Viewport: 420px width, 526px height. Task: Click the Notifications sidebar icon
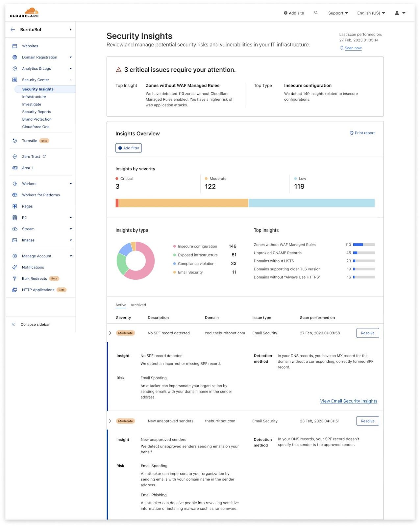pyautogui.click(x=15, y=267)
